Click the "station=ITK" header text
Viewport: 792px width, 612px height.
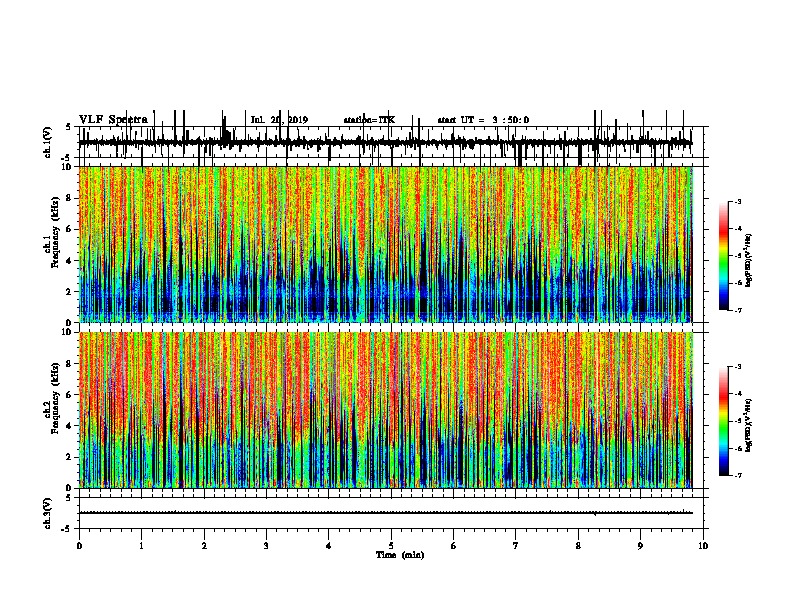369,120
